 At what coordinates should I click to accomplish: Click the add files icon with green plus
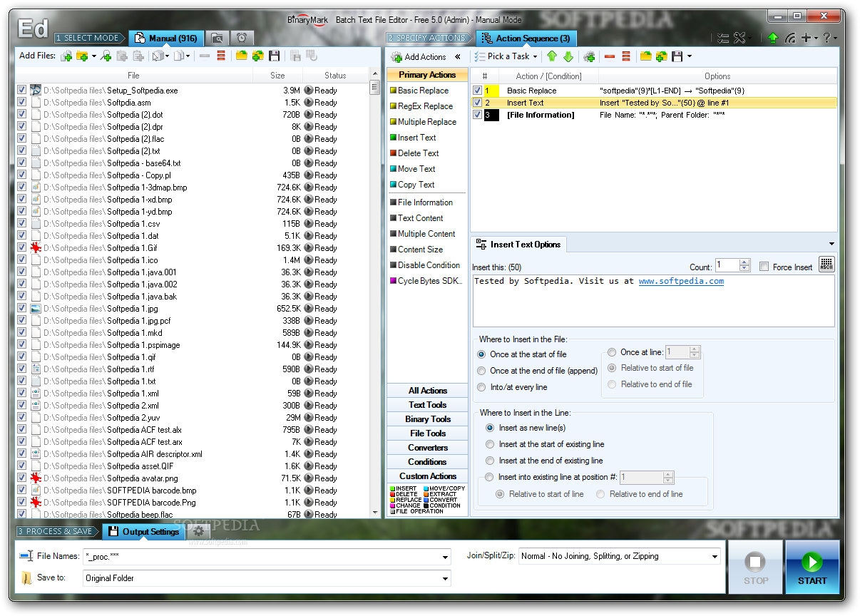tap(66, 56)
